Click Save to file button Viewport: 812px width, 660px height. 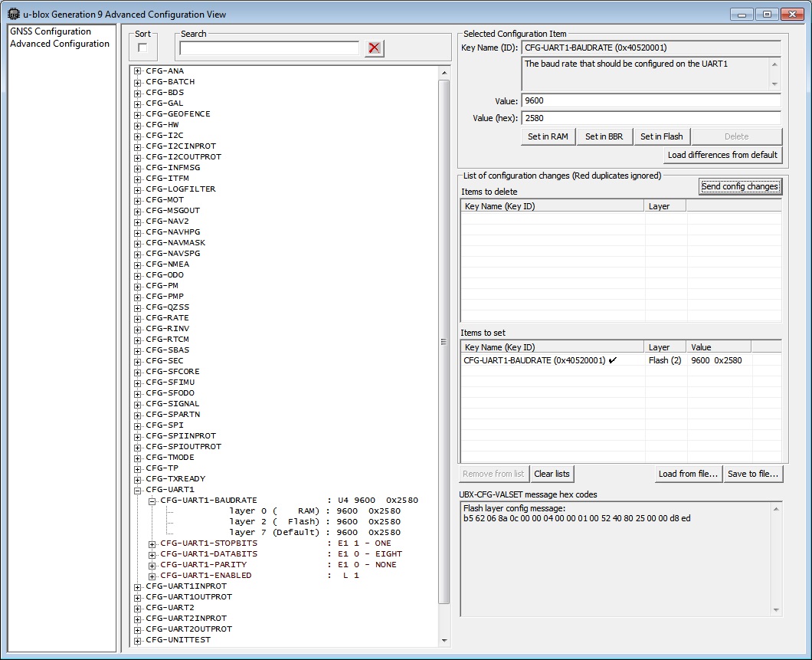(x=752, y=474)
